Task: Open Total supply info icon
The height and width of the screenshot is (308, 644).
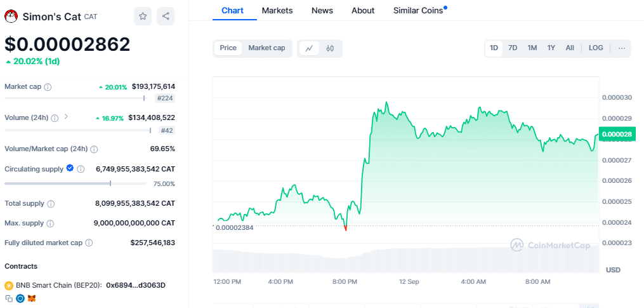Action: pyautogui.click(x=51, y=204)
